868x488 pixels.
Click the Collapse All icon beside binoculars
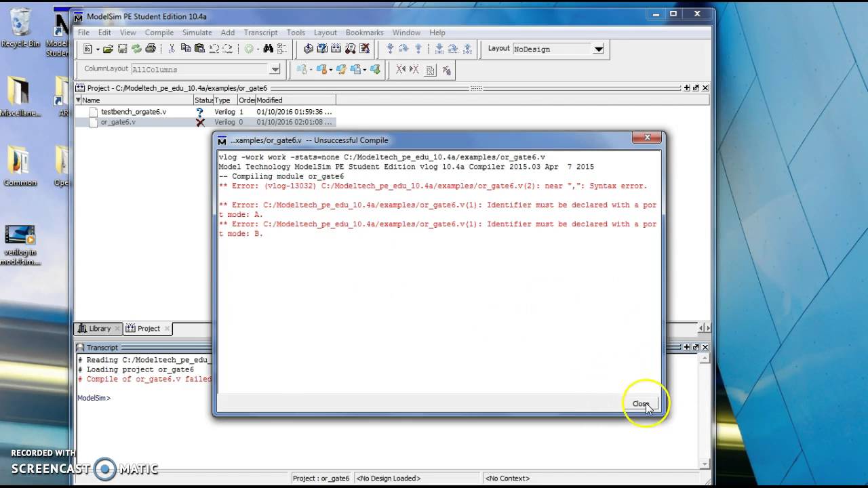click(282, 49)
